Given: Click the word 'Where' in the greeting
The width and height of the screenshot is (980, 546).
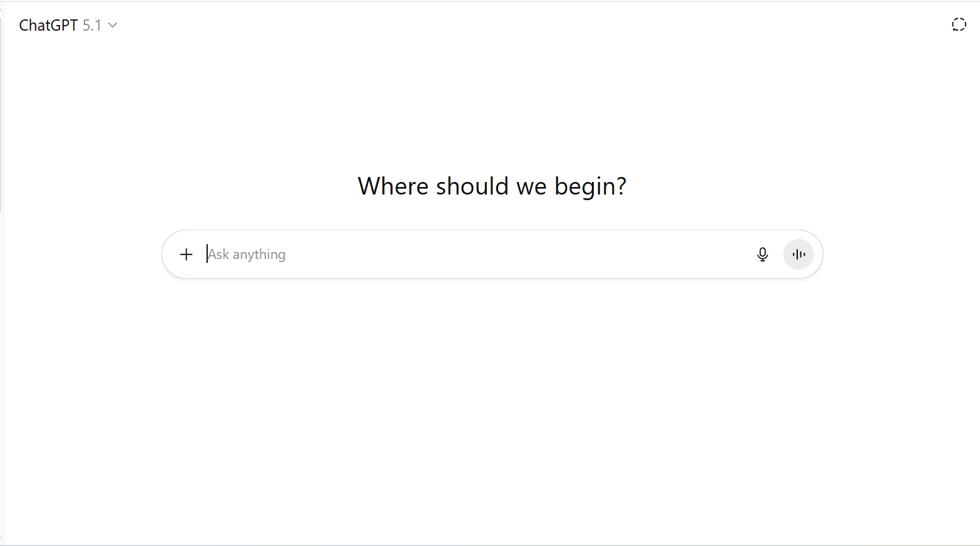Looking at the screenshot, I should [393, 186].
